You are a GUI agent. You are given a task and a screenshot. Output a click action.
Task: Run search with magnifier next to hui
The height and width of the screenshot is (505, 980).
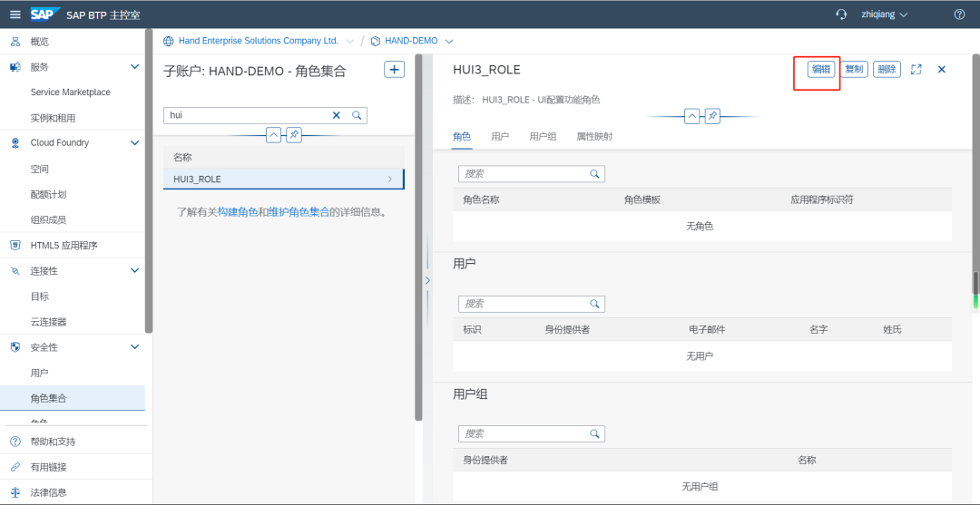[x=357, y=115]
